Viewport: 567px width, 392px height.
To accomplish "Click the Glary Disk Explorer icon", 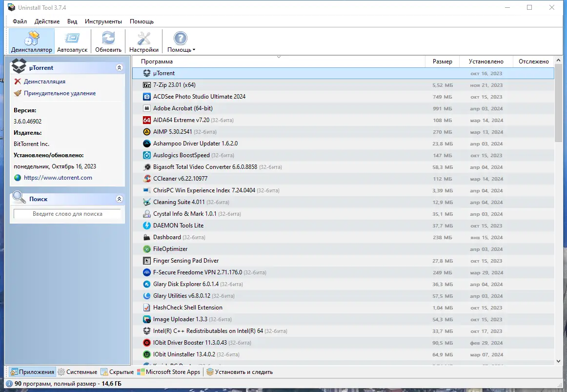I will (146, 284).
